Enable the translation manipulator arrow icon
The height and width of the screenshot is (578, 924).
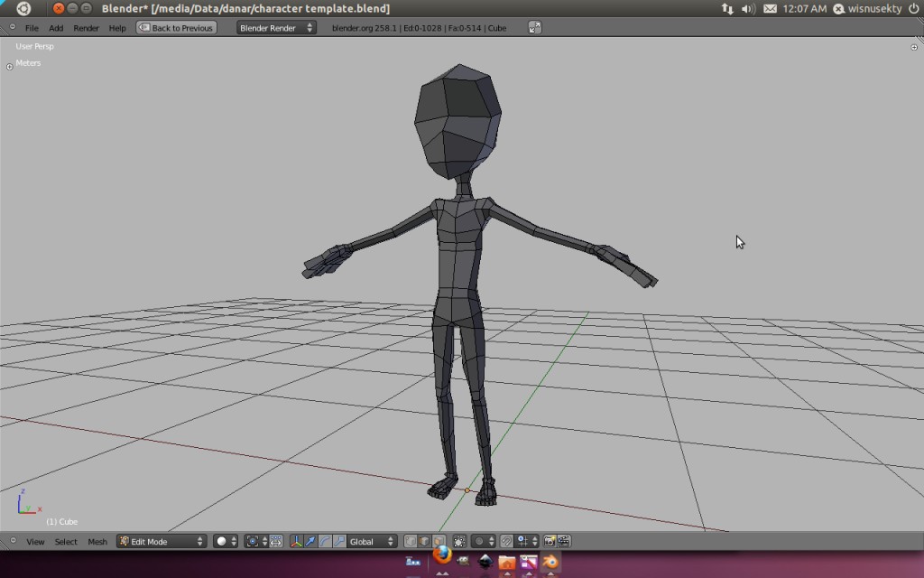[310, 541]
